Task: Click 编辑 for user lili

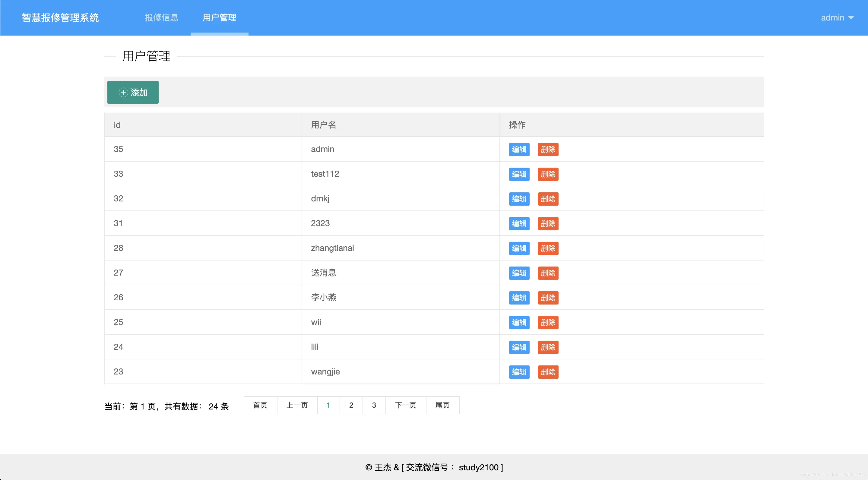Action: coord(519,347)
